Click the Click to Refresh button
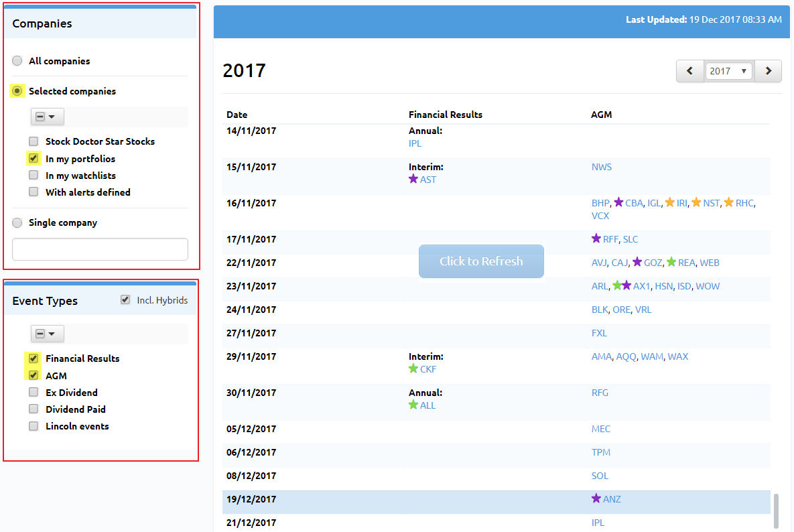 click(481, 261)
